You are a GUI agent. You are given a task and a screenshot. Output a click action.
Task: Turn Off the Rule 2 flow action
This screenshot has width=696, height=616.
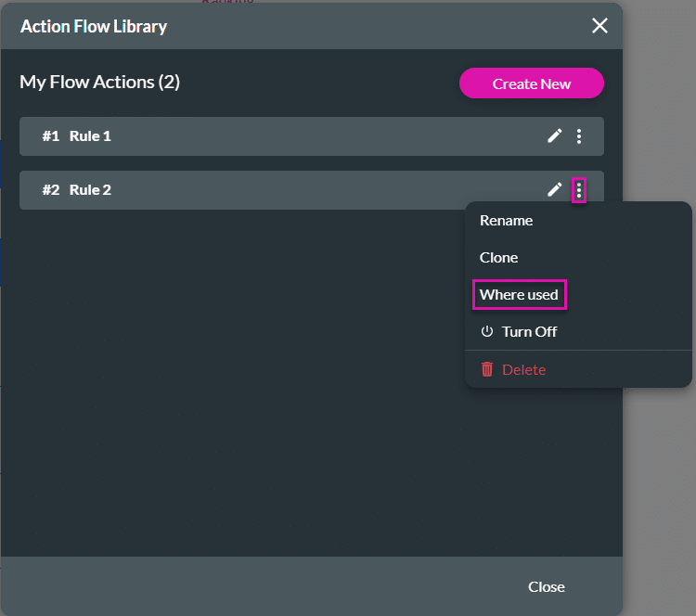click(529, 332)
